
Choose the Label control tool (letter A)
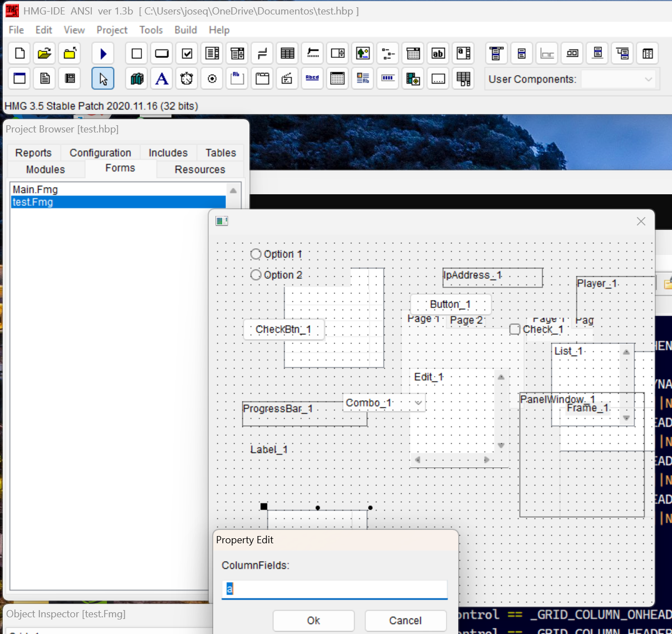tap(161, 78)
